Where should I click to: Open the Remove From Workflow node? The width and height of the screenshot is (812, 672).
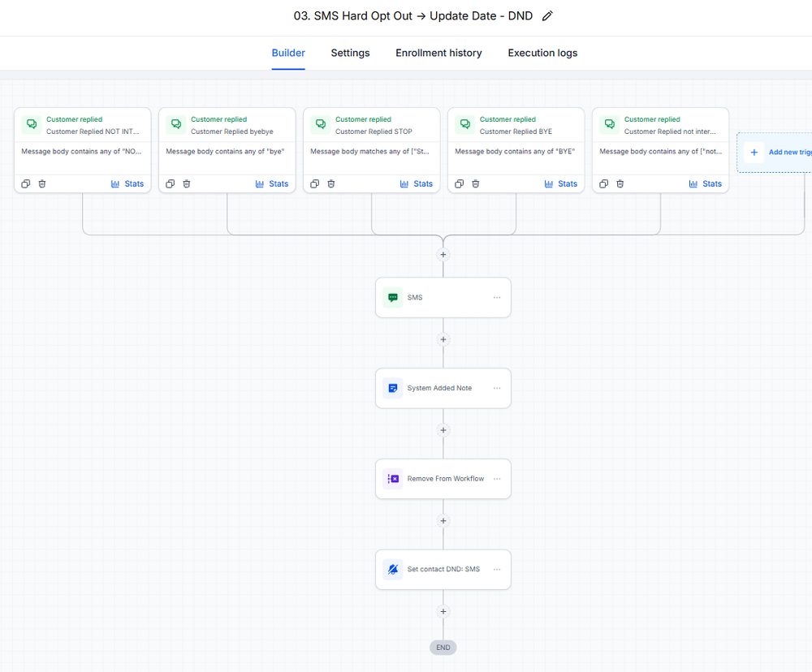[443, 479]
